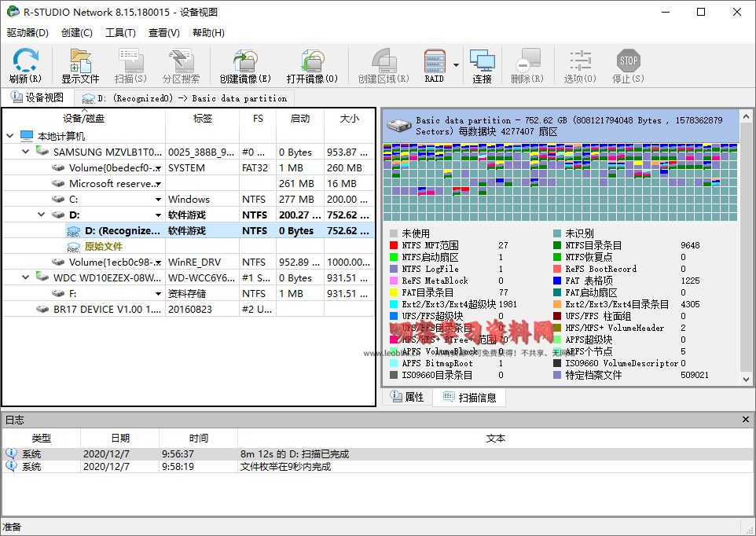Click the Microsoft reserved partition disk icon

tap(58, 184)
